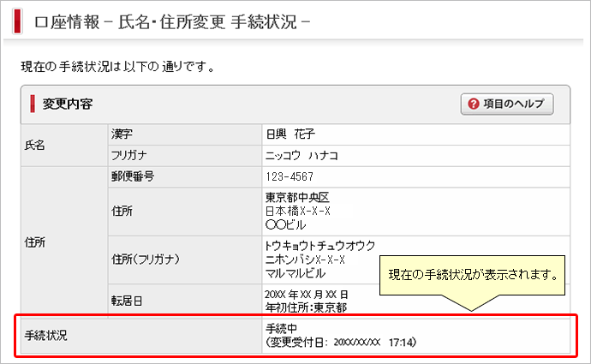Click the intro text 現在の手続状況は以下の通りです
This screenshot has width=591, height=364.
[x=116, y=65]
